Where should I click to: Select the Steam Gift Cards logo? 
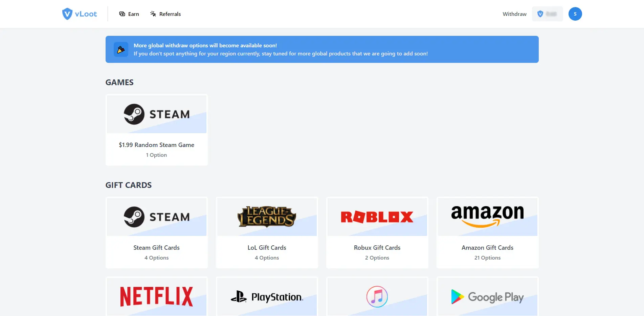pyautogui.click(x=157, y=217)
